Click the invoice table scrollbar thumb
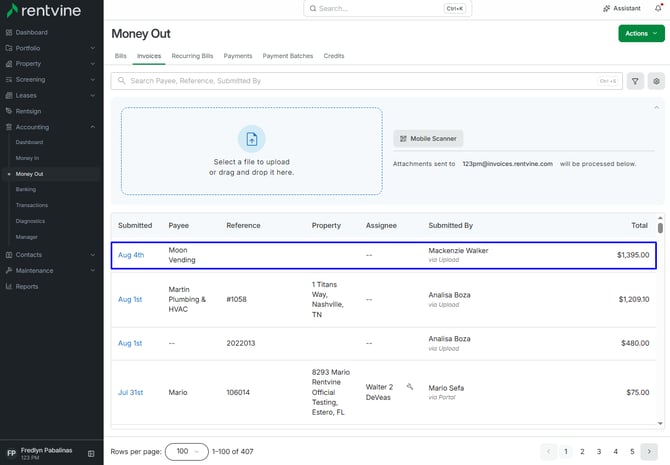 pos(660,228)
